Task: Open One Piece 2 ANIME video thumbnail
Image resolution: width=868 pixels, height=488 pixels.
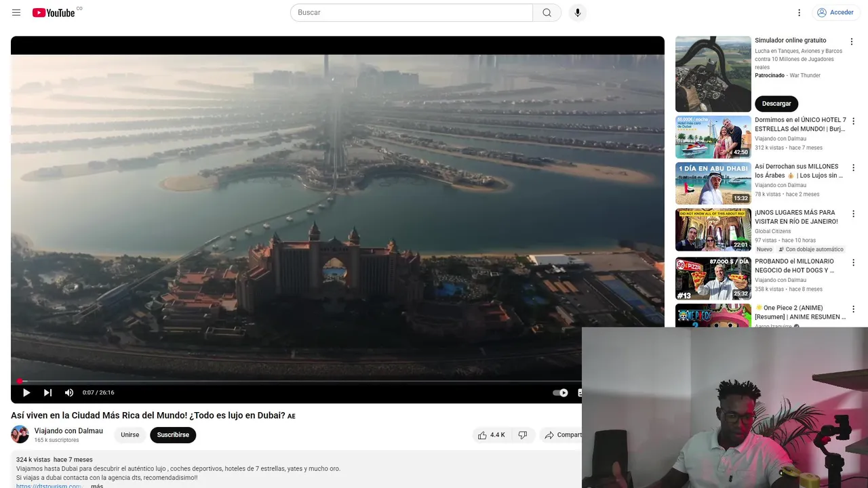Action: pos(713,316)
